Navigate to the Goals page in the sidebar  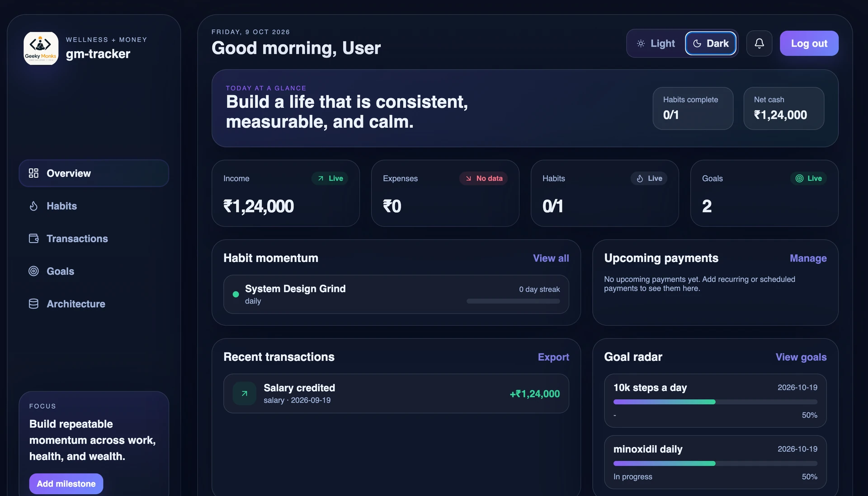coord(94,271)
